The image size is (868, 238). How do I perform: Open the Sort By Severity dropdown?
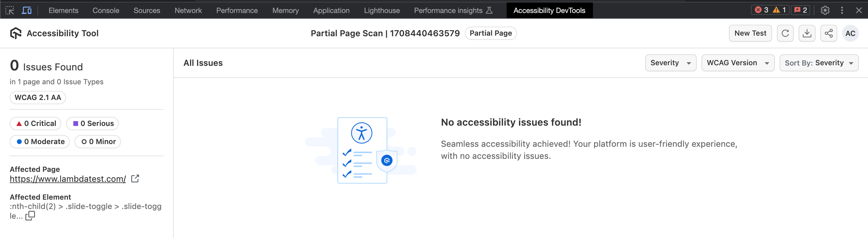[819, 63]
